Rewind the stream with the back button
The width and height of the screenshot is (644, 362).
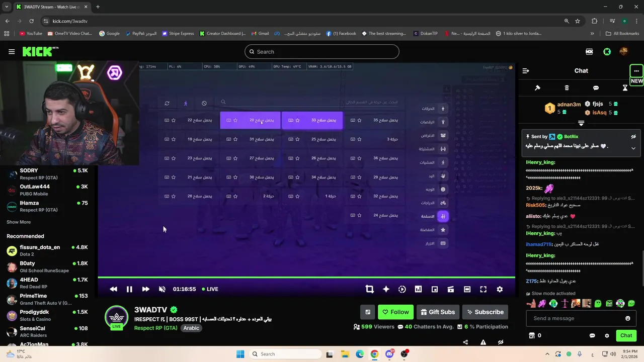tap(114, 289)
